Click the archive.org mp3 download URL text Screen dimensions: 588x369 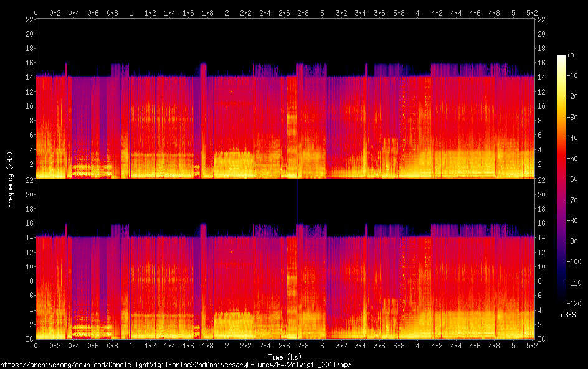[176, 365]
